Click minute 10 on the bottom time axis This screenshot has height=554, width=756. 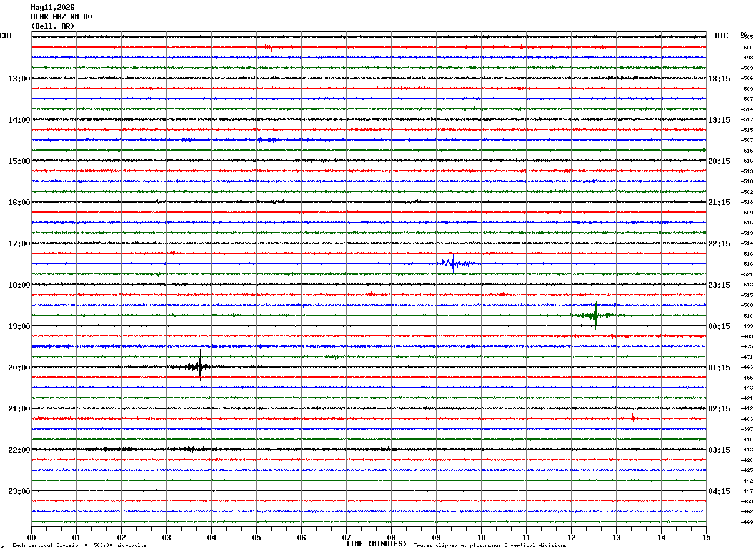[x=481, y=537]
